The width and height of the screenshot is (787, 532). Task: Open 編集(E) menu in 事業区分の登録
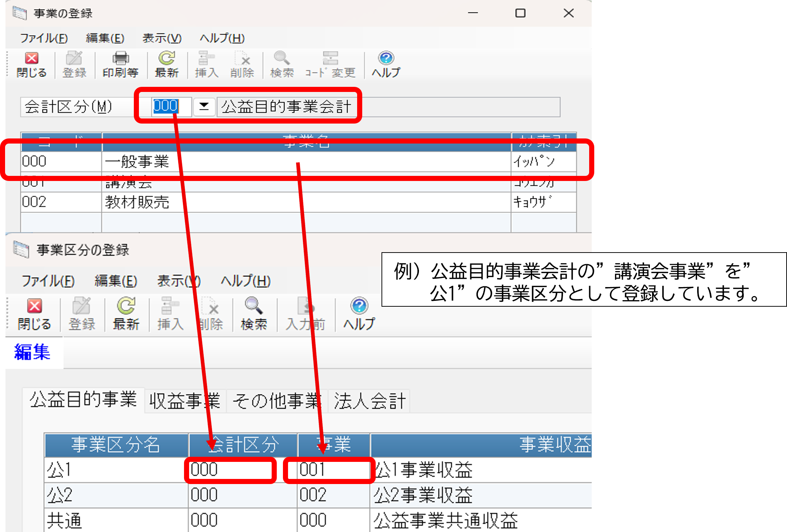point(116,281)
